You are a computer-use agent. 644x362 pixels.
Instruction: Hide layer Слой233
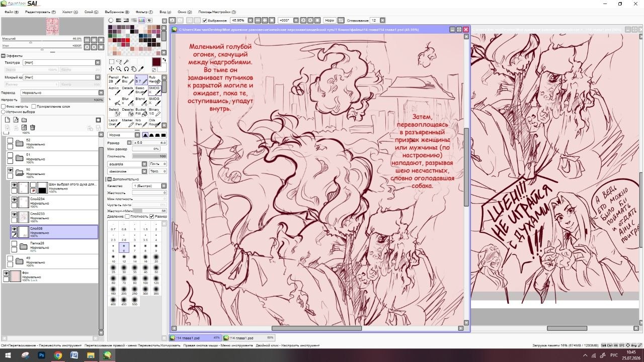coord(14,214)
